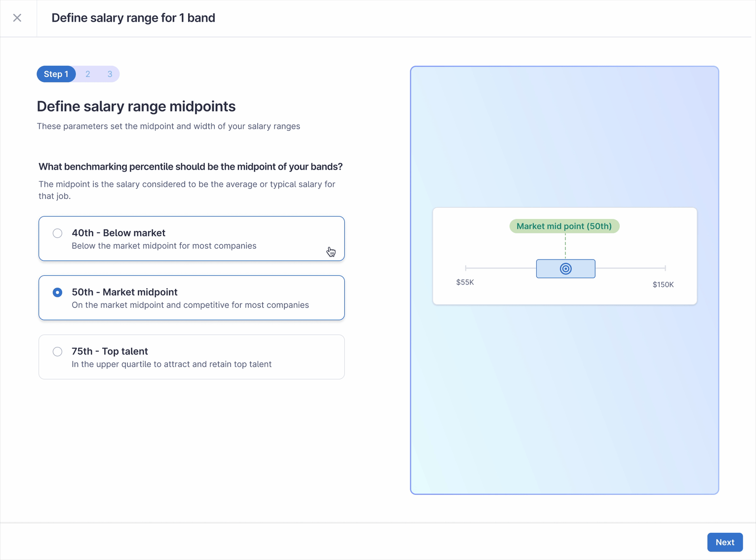Open the 40th percentile option card

[x=192, y=238]
